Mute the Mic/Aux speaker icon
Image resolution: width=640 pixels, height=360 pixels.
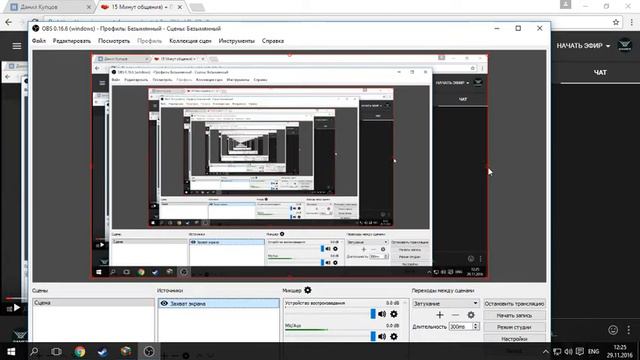click(382, 336)
